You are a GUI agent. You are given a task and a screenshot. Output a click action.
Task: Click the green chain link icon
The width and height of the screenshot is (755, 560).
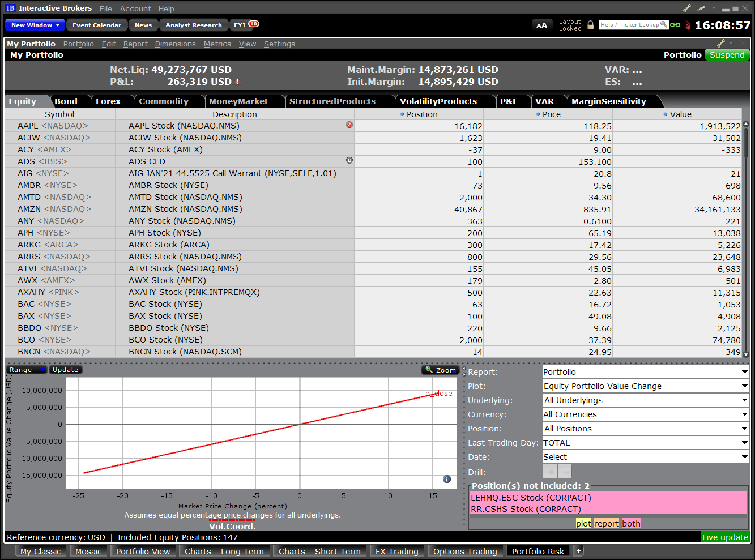[x=675, y=25]
